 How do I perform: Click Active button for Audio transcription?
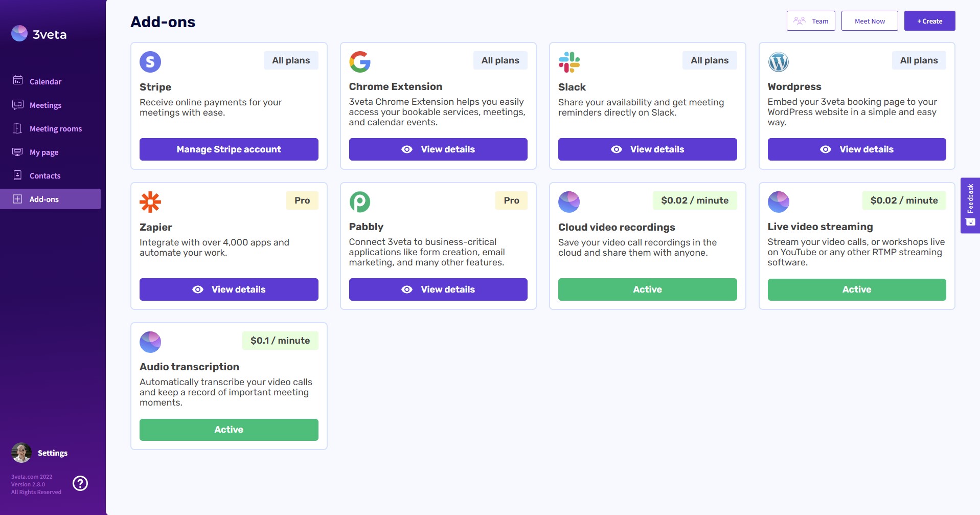(x=229, y=430)
